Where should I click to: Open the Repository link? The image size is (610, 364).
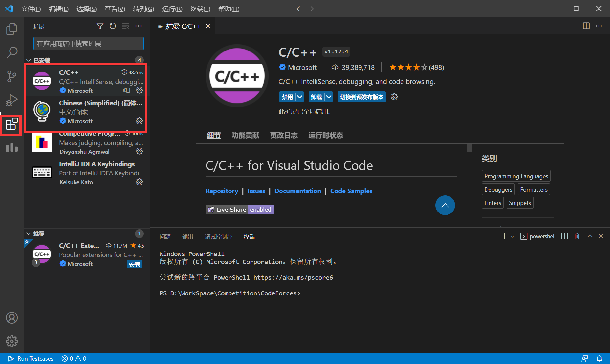click(x=222, y=191)
